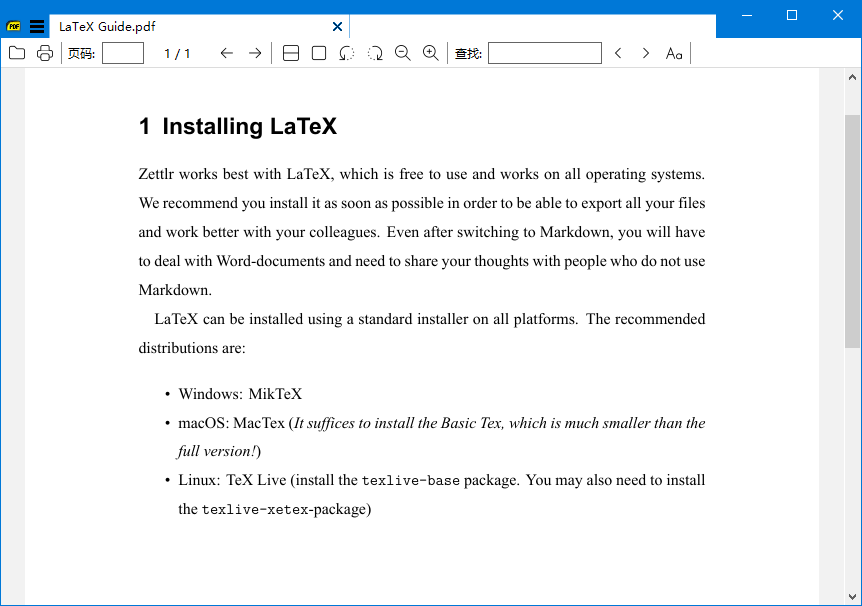Zoom in on the document
The image size is (862, 606).
pos(431,53)
